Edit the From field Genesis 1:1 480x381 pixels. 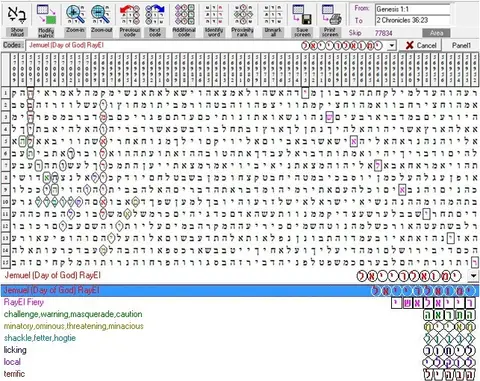pyautogui.click(x=413, y=9)
